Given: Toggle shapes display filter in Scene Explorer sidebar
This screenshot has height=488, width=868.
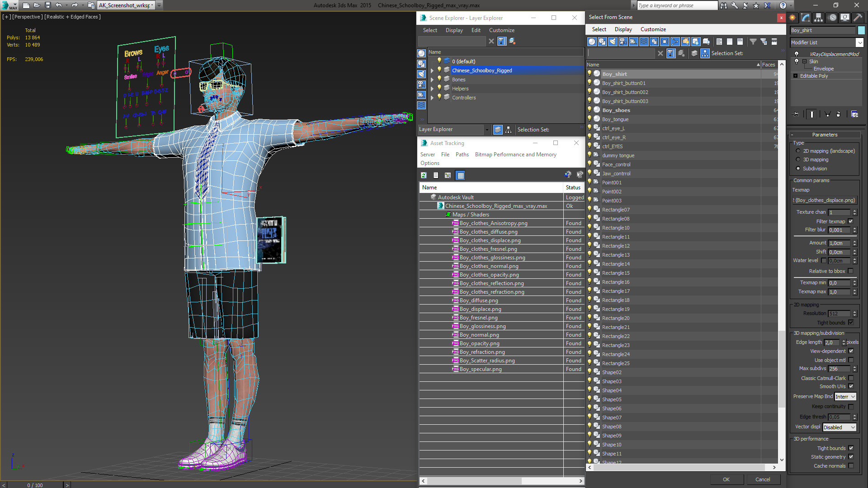Looking at the screenshot, I should (x=421, y=64).
